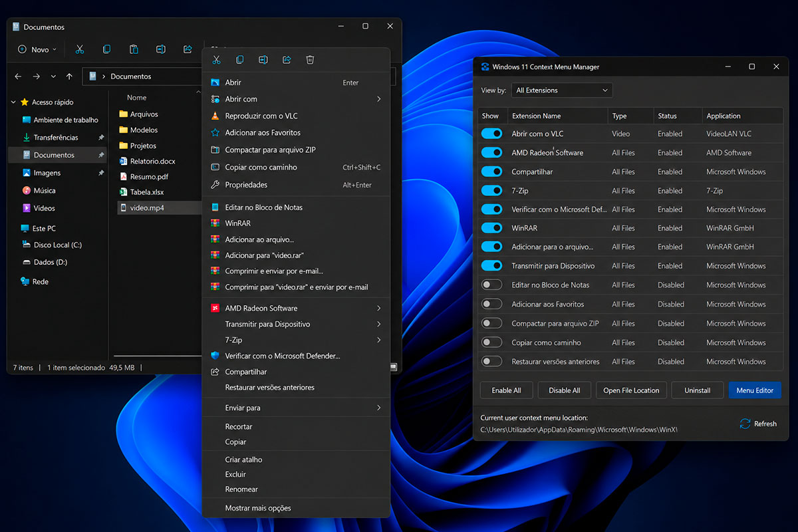Enable Restaurar versões anteriores switch
The image size is (798, 532).
click(x=491, y=362)
